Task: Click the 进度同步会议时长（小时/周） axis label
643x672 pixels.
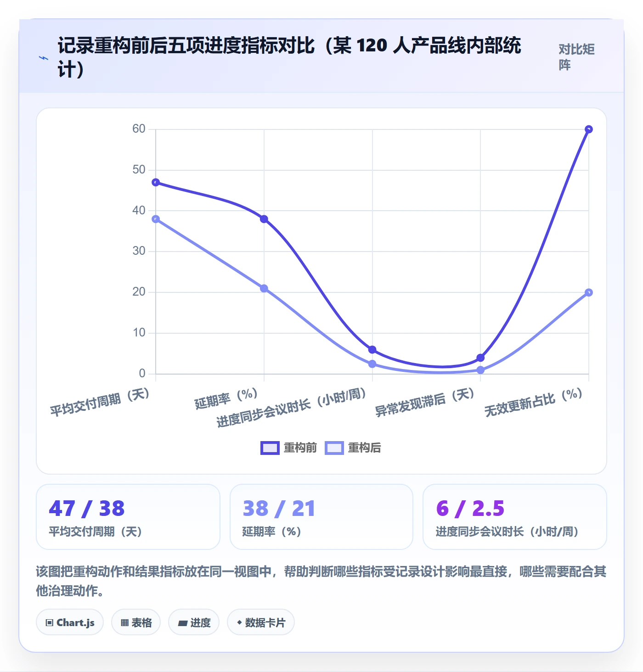Action: (x=292, y=408)
